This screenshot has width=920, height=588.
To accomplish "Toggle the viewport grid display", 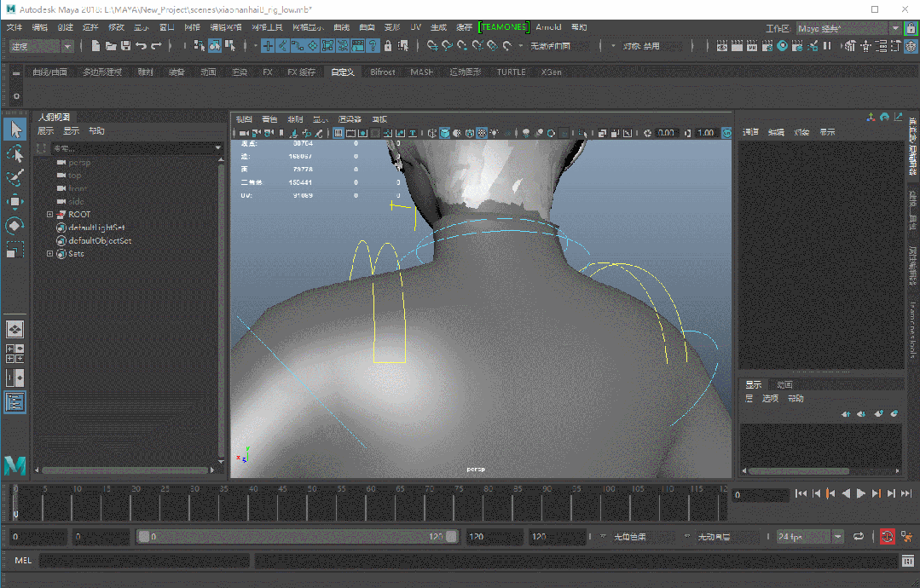I will click(338, 133).
